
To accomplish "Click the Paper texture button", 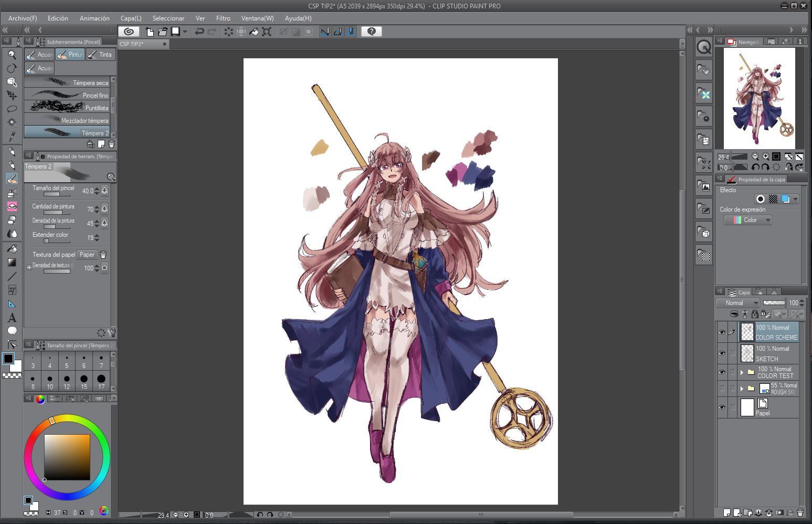I will pos(87,255).
